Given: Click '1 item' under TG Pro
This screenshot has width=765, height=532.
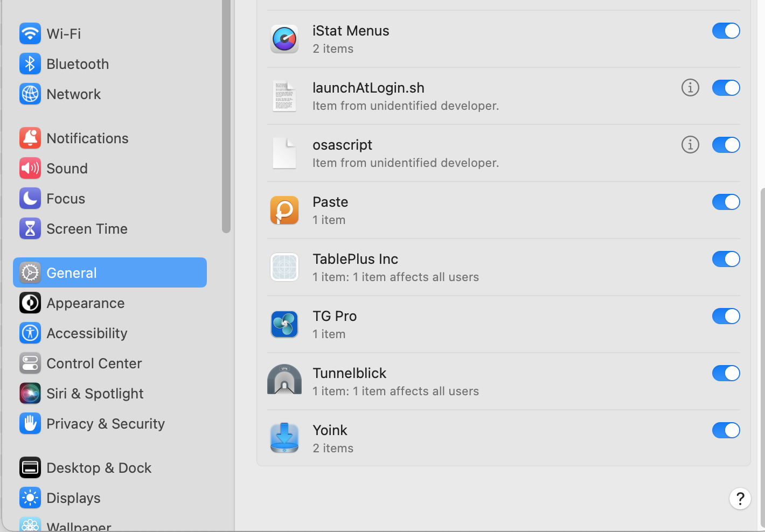Looking at the screenshot, I should click(x=329, y=334).
